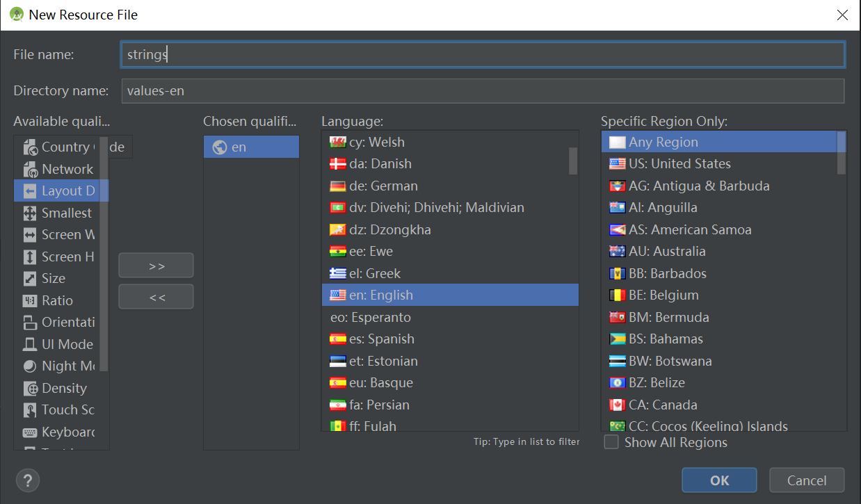Click the Language list scrollbar thumb
This screenshot has width=861, height=504.
573,161
